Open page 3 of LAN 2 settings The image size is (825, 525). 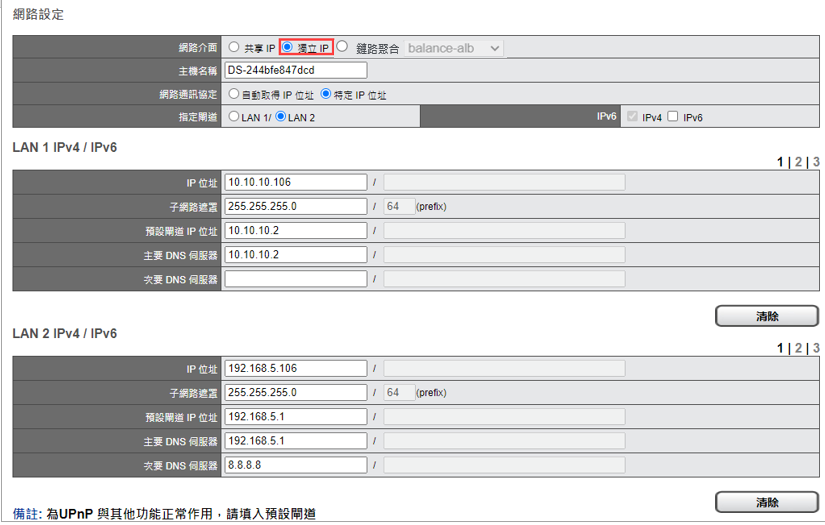(x=816, y=348)
